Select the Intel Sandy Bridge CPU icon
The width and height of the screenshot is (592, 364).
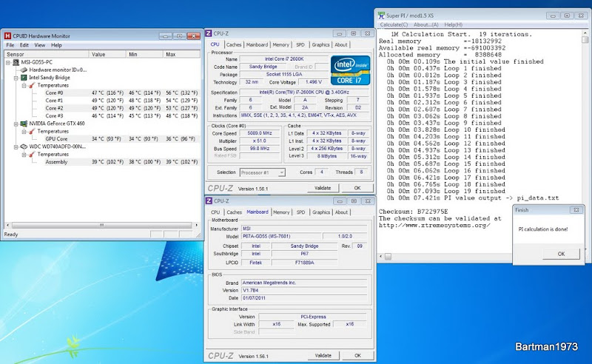click(23, 77)
